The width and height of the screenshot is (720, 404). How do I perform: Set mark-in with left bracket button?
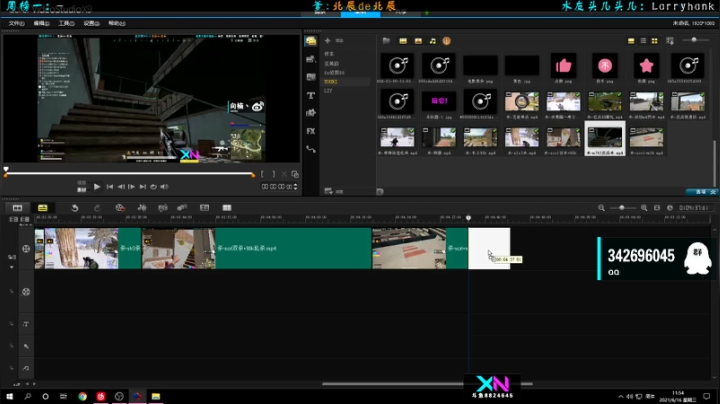(x=262, y=174)
